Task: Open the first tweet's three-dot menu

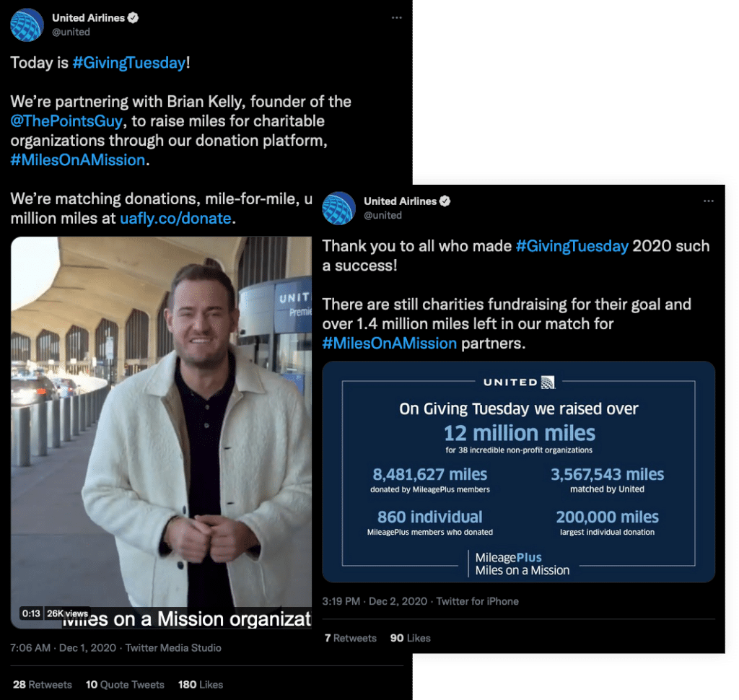Action: (396, 18)
